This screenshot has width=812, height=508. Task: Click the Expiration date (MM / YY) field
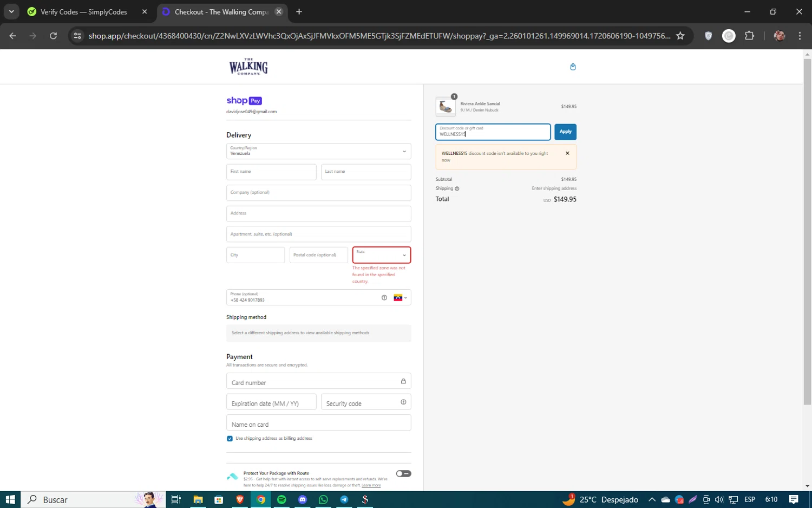[x=271, y=402]
